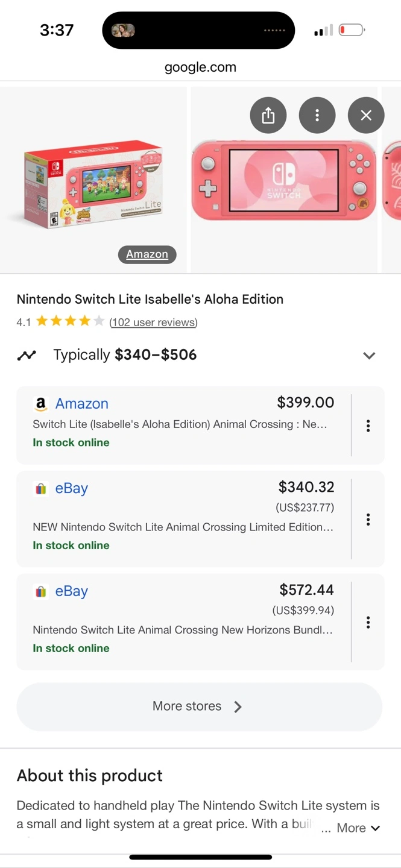The height and width of the screenshot is (868, 401).
Task: Tap the google.com address bar
Action: [x=200, y=67]
